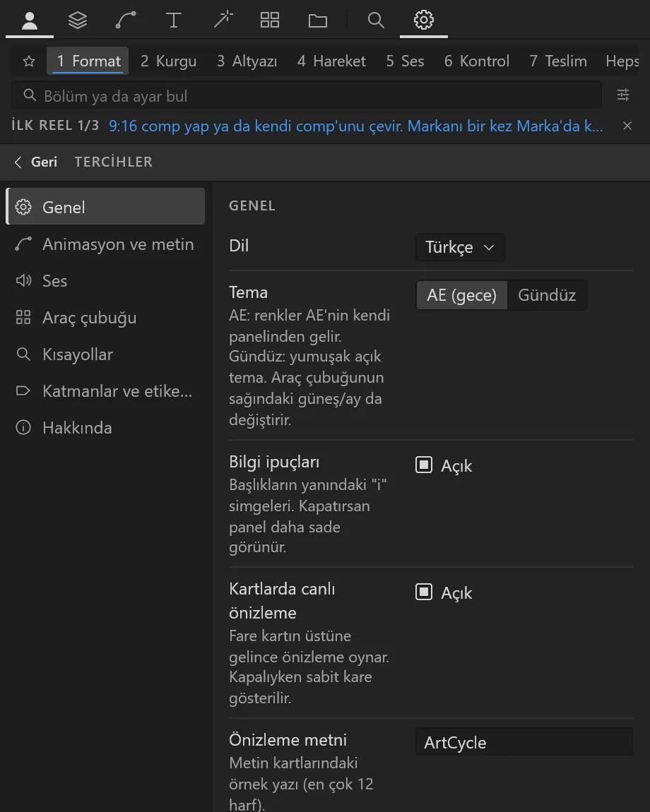
Task: Open Araç çubuğu preferences
Action: [x=106, y=318]
